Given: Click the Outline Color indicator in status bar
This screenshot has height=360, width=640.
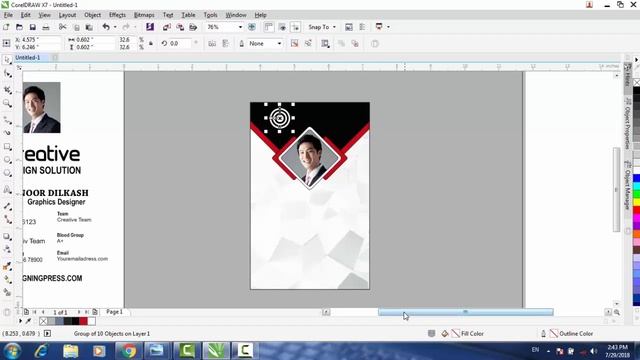Looking at the screenshot, I should pos(571,333).
